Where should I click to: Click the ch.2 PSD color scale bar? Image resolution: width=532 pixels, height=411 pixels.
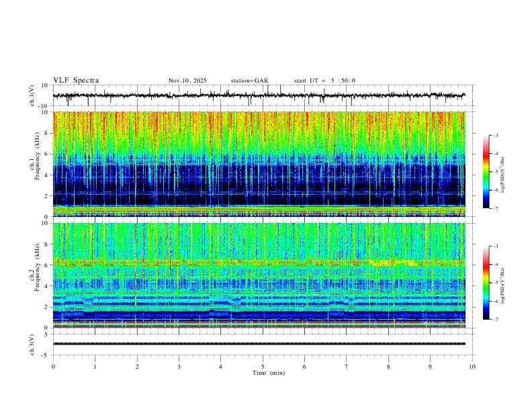click(486, 283)
